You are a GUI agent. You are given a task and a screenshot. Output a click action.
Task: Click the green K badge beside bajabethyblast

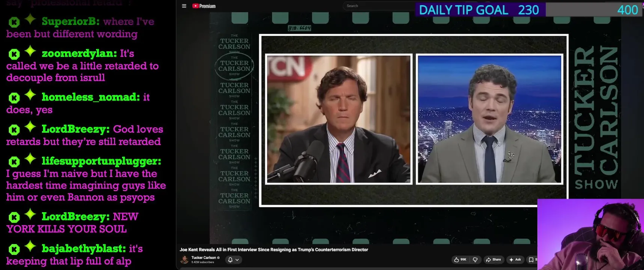pos(14,249)
